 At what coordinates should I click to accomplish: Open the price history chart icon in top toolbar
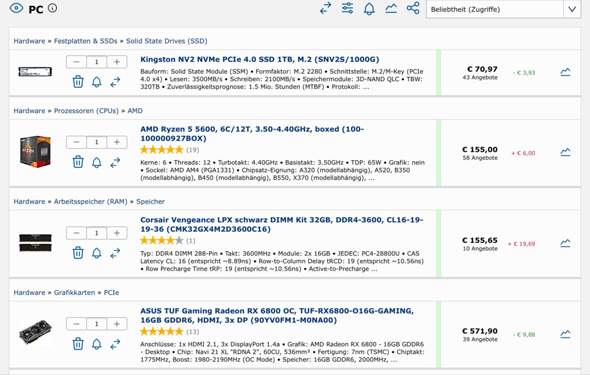[x=391, y=8]
